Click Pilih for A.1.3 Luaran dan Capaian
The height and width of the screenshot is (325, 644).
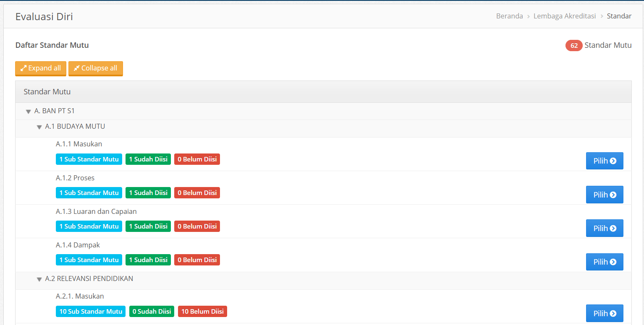605,228
